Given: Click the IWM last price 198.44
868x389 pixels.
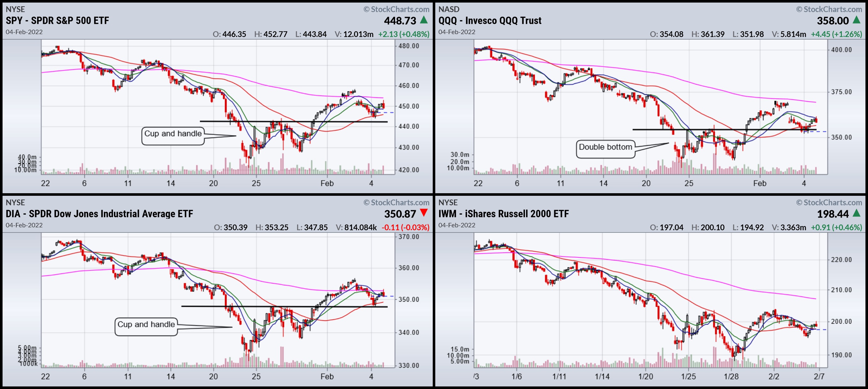Looking at the screenshot, I should click(833, 214).
